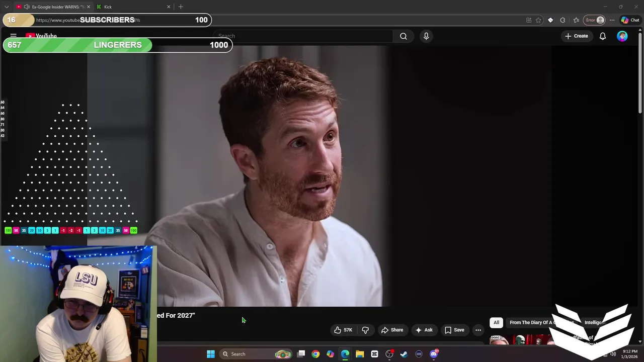Click the diamond tag extension icon in toolbar

(550, 20)
